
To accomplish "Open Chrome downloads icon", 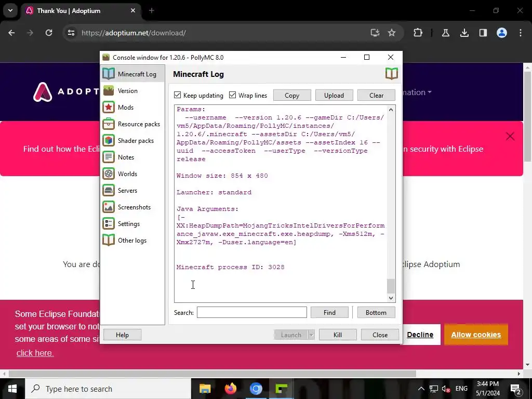I will pos(464,33).
